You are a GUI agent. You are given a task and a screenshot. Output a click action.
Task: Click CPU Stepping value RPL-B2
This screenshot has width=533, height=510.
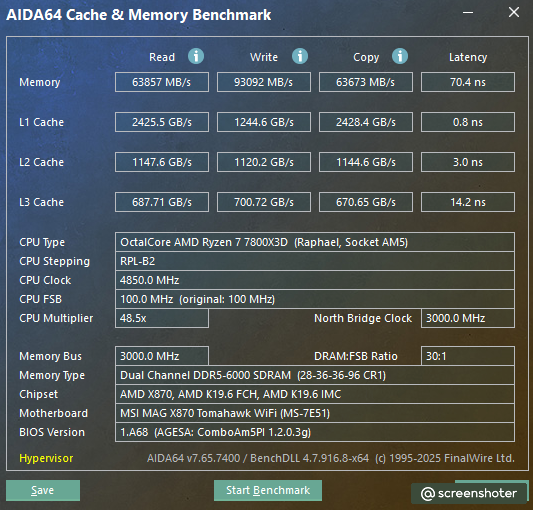315,261
